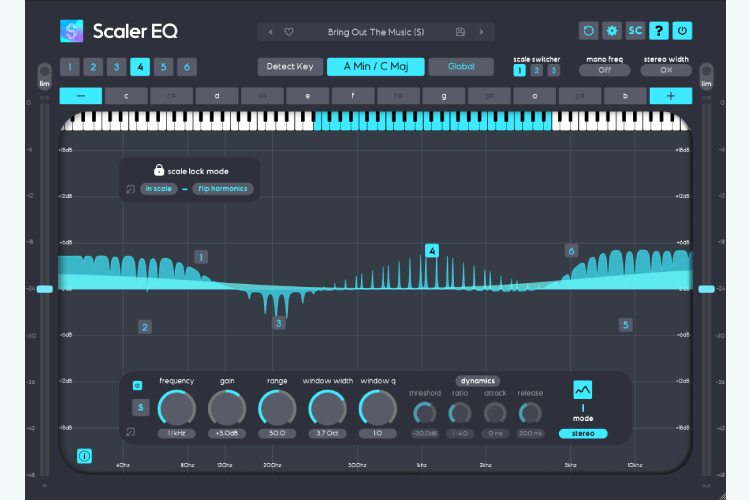Select band 6 tab
Screen dimensions: 750x500
coord(187,67)
